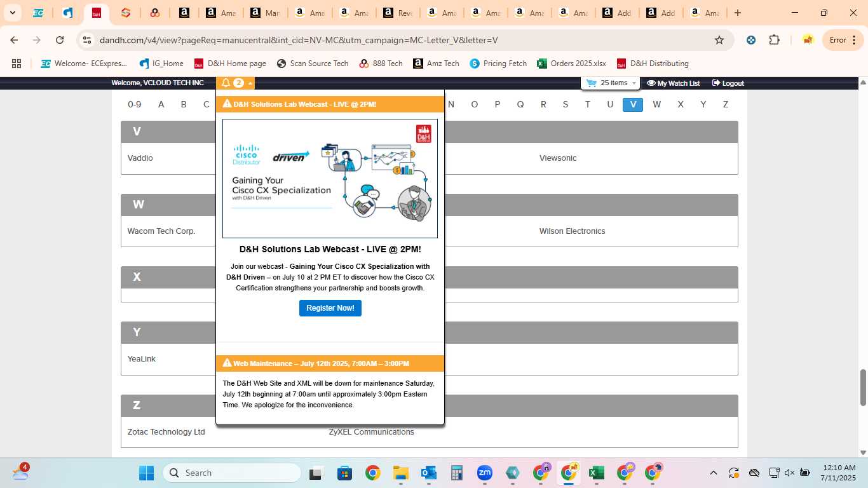Select letter P in the index
Screen dimensions: 868x488
tap(498, 104)
